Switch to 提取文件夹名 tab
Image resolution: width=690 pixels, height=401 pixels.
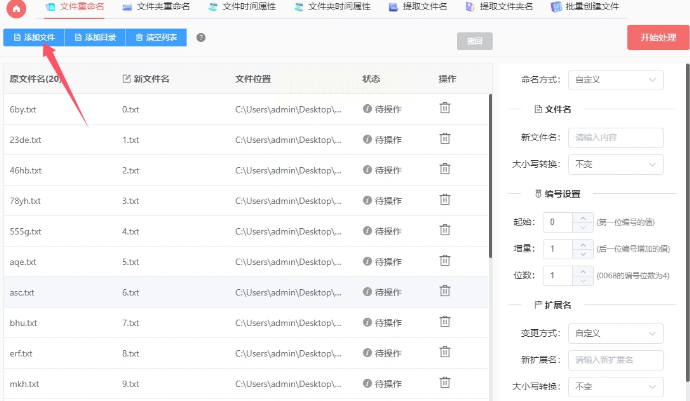coord(499,7)
